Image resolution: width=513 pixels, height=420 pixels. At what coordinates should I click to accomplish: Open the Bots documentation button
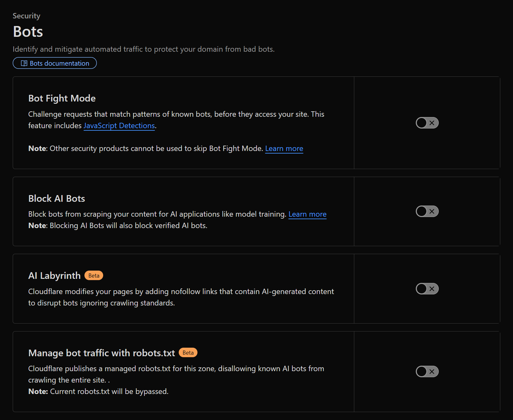tap(55, 63)
